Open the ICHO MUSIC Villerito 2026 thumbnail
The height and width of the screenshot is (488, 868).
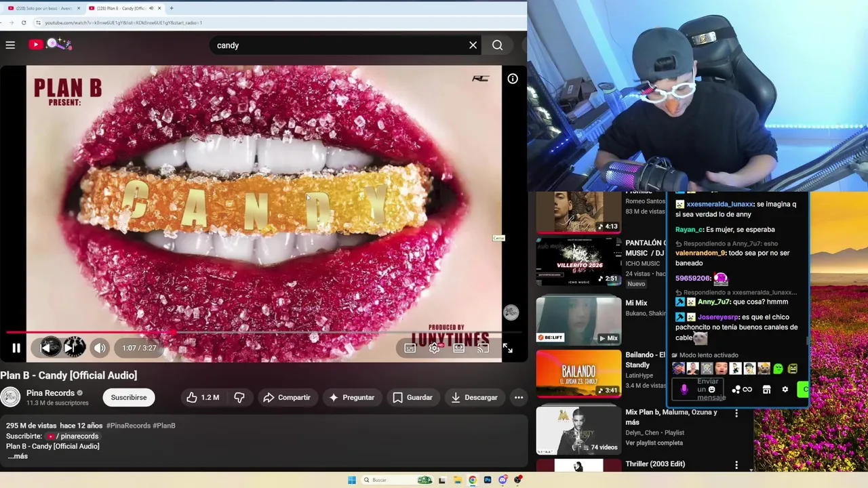click(578, 260)
